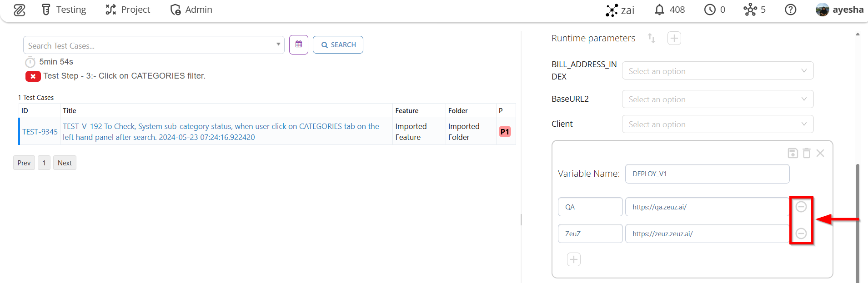Image resolution: width=868 pixels, height=283 pixels.
Task: Click the clock history icon
Action: click(x=709, y=10)
